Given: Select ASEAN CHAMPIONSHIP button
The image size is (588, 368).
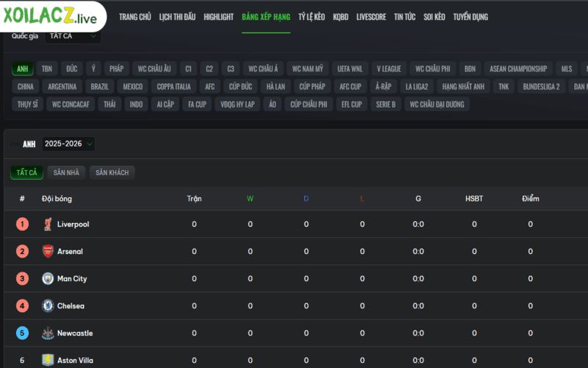Looking at the screenshot, I should click(x=518, y=68).
